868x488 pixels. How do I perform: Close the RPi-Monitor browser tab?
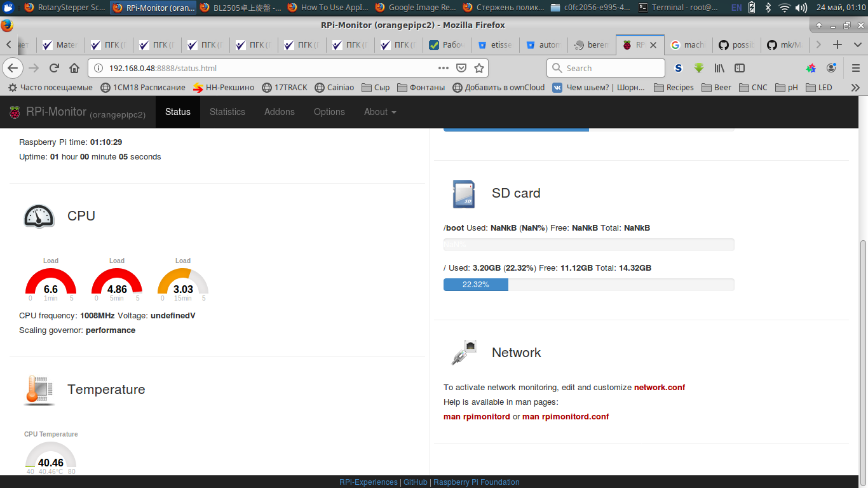[x=653, y=45]
